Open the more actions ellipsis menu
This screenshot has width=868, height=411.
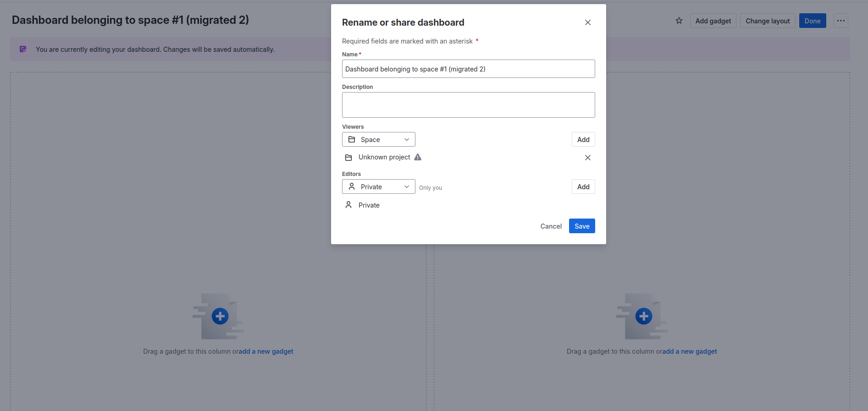pyautogui.click(x=840, y=21)
